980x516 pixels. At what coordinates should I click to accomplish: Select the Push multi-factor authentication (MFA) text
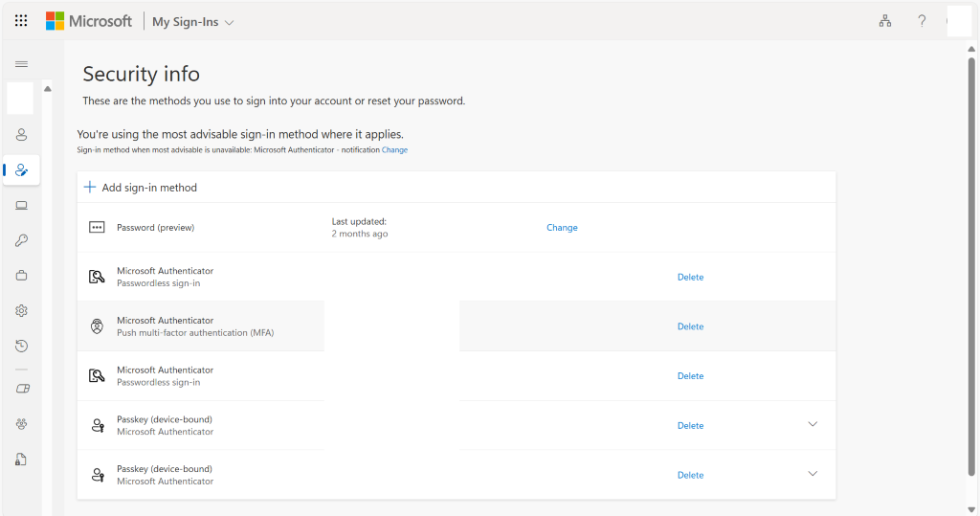[x=195, y=333]
